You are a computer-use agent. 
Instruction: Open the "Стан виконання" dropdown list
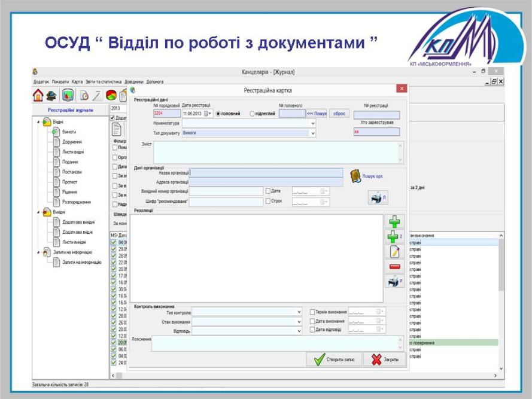(299, 321)
